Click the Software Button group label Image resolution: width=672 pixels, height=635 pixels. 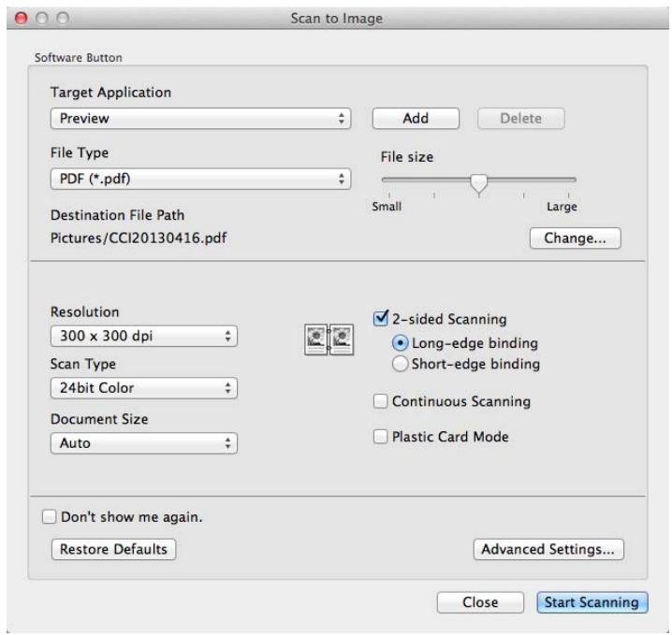pos(78,57)
